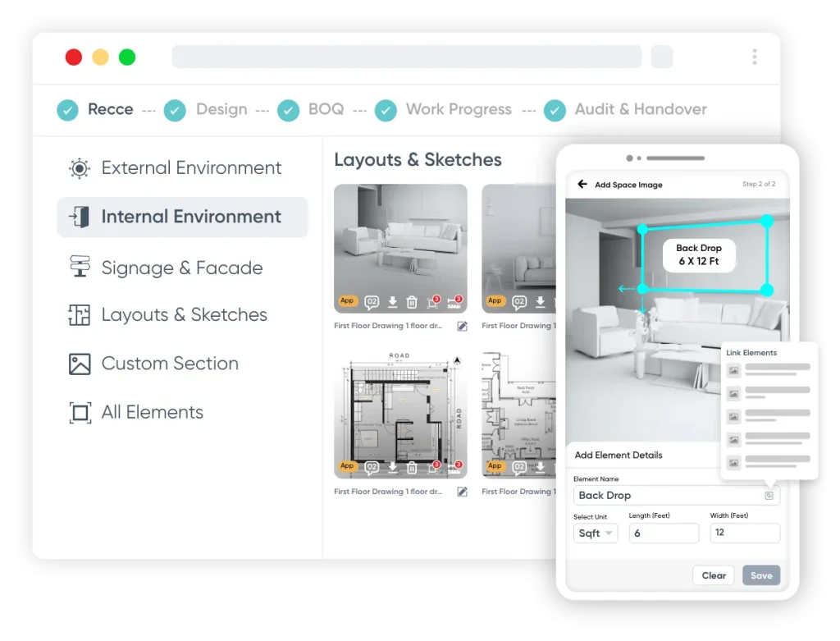840x641 pixels.
Task: Delete the top-left sofa layout image
Action: pos(413,303)
